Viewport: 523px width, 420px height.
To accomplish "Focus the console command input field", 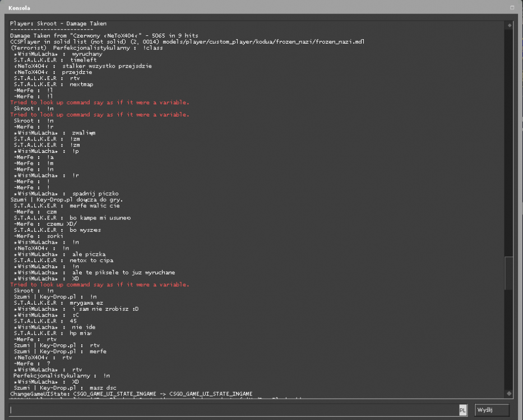I will pos(234,410).
